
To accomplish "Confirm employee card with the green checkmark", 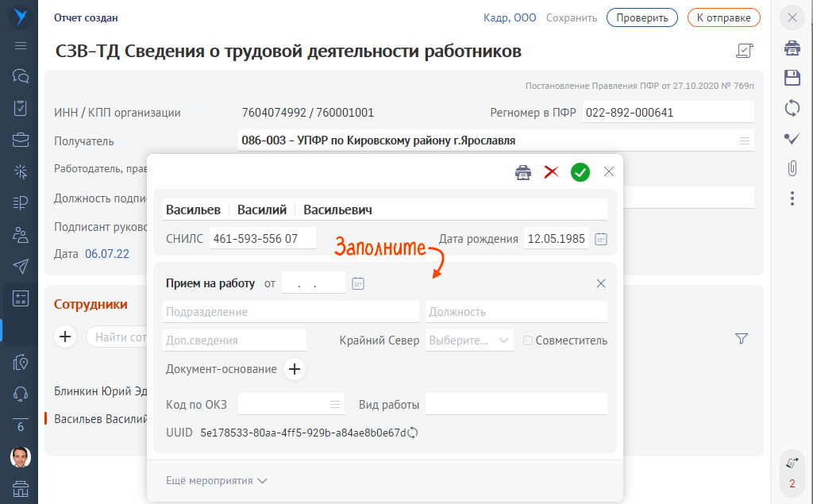I will (x=580, y=172).
